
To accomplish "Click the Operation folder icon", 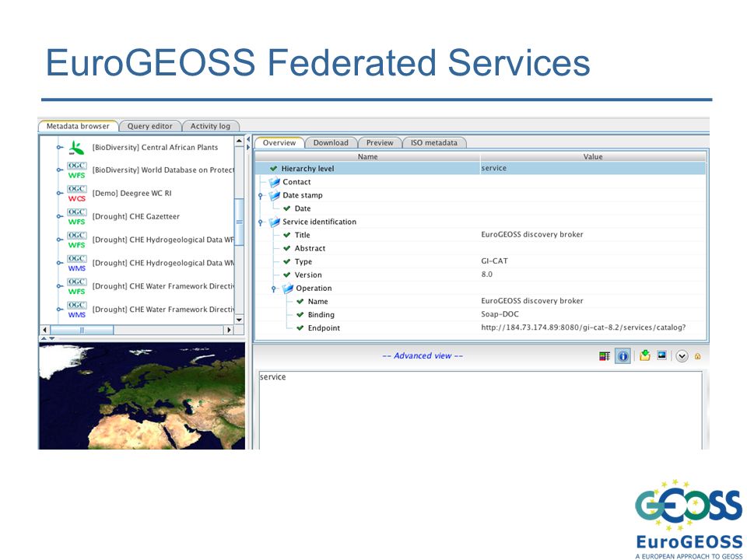I will [x=288, y=288].
